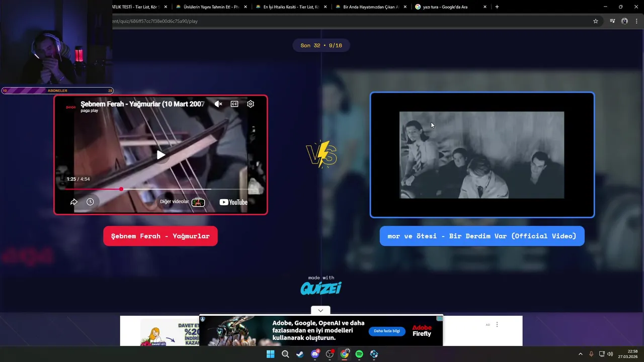Select the mor ve ötesi video thumbnail

click(x=482, y=155)
